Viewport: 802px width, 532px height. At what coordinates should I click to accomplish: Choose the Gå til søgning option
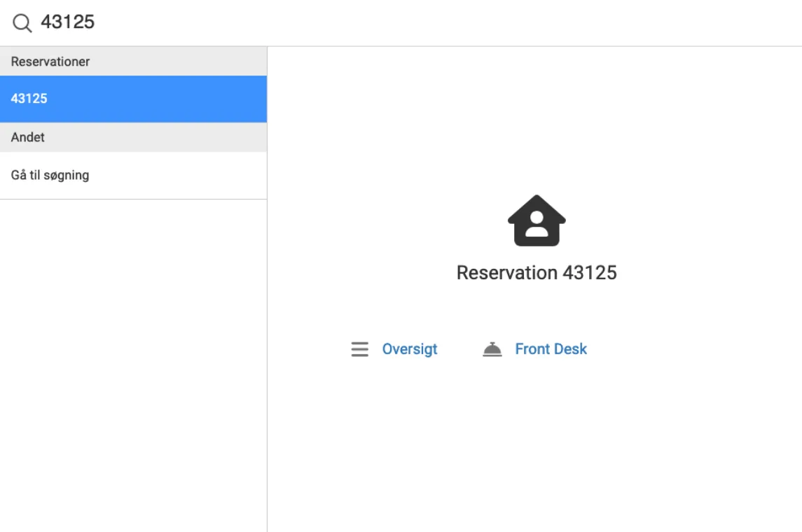[x=50, y=175]
